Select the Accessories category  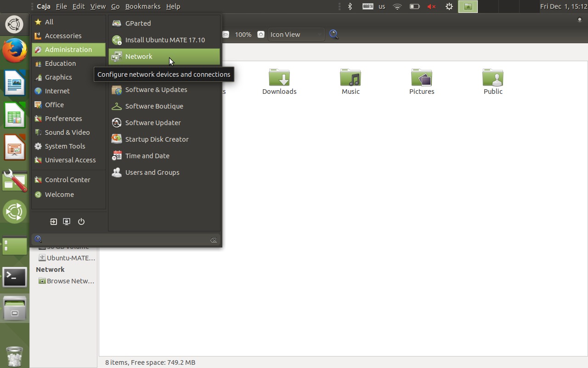tap(68, 36)
